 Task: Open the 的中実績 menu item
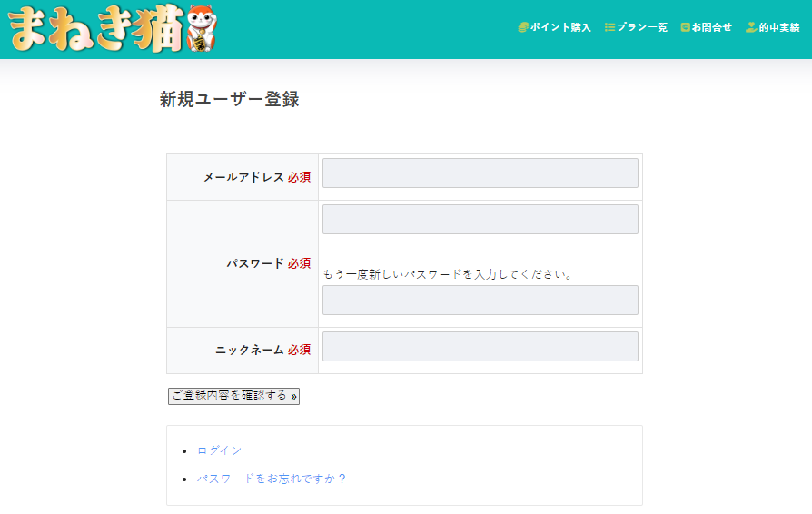point(778,27)
